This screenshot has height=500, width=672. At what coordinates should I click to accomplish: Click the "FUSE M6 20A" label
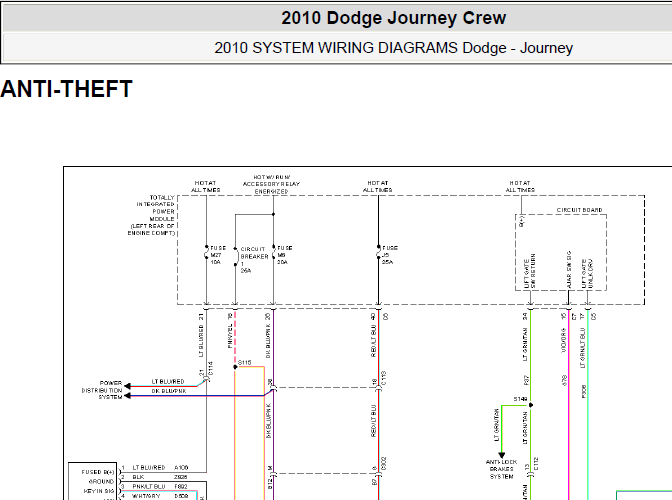pyautogui.click(x=284, y=255)
